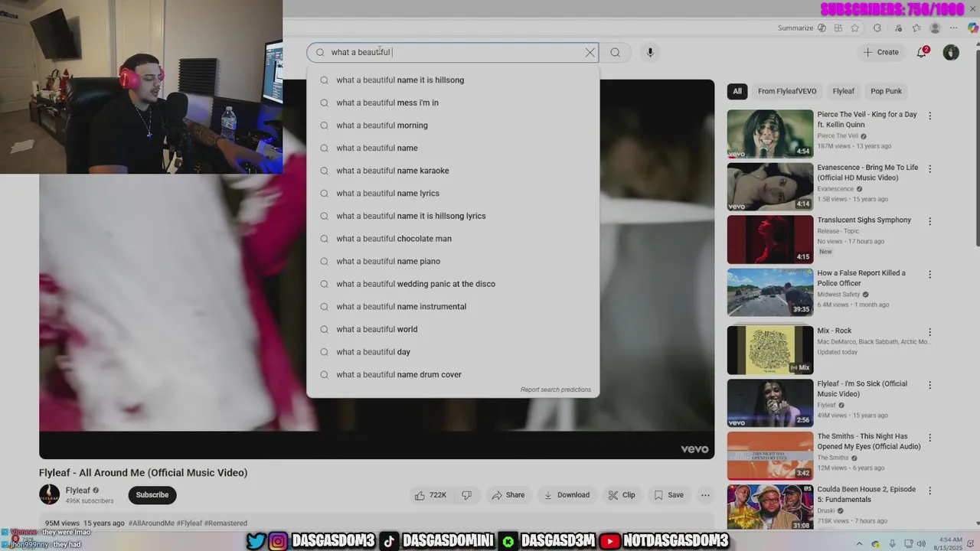Open YouTube notifications bell
The width and height of the screenshot is (980, 551).
(x=922, y=52)
